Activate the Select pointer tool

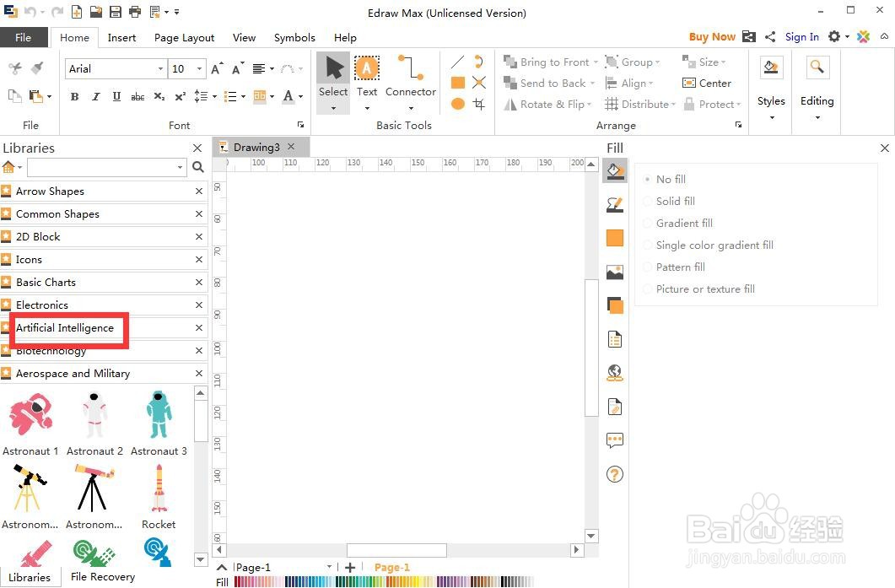pos(333,83)
